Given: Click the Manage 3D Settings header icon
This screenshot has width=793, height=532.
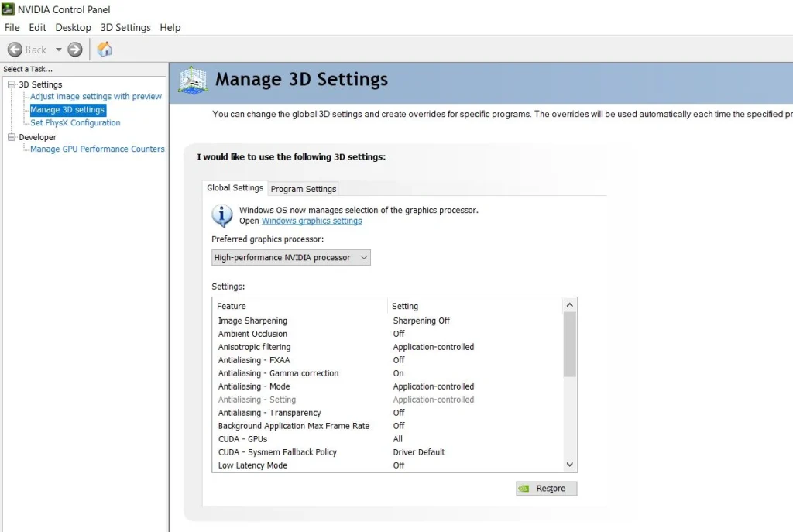Looking at the screenshot, I should point(192,80).
